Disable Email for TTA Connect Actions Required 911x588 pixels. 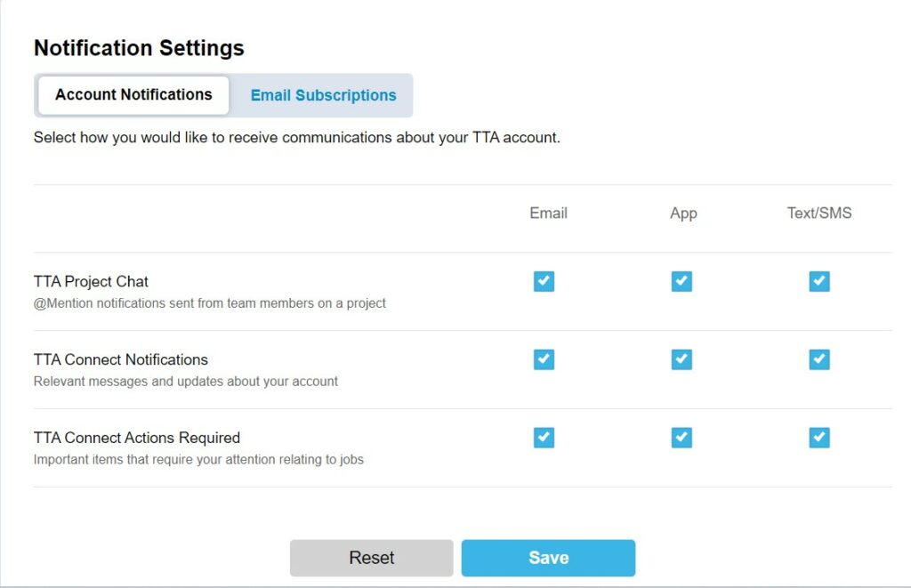(x=544, y=438)
